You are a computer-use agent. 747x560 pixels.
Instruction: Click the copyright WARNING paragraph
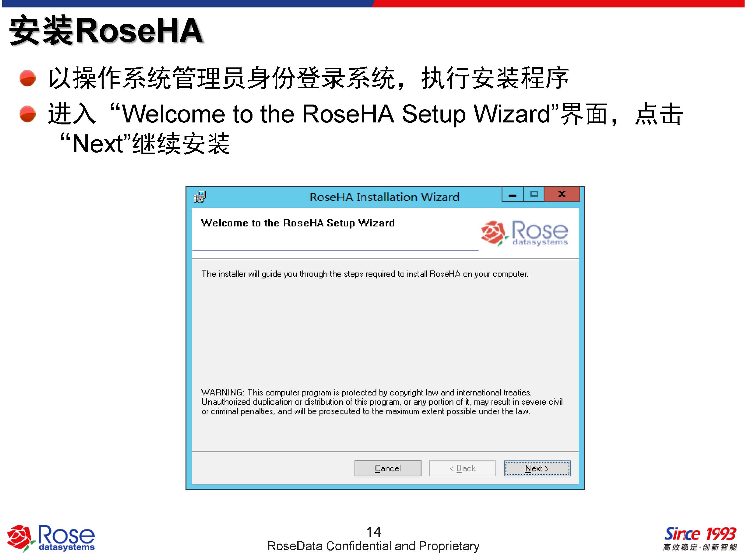382,402
